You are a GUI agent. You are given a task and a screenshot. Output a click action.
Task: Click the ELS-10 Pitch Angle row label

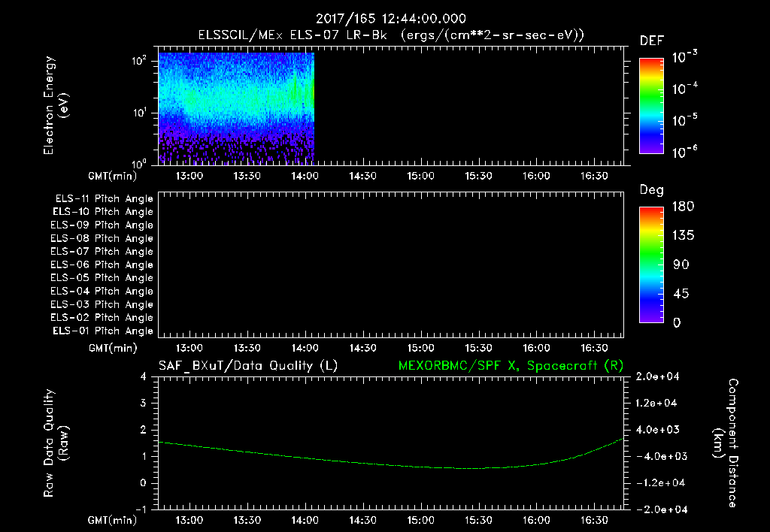tap(103, 212)
